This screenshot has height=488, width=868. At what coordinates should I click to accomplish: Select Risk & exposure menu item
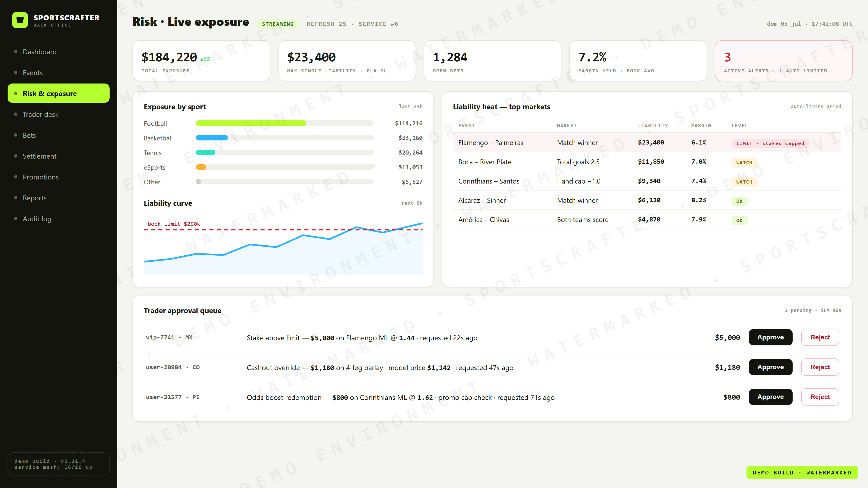(x=58, y=93)
